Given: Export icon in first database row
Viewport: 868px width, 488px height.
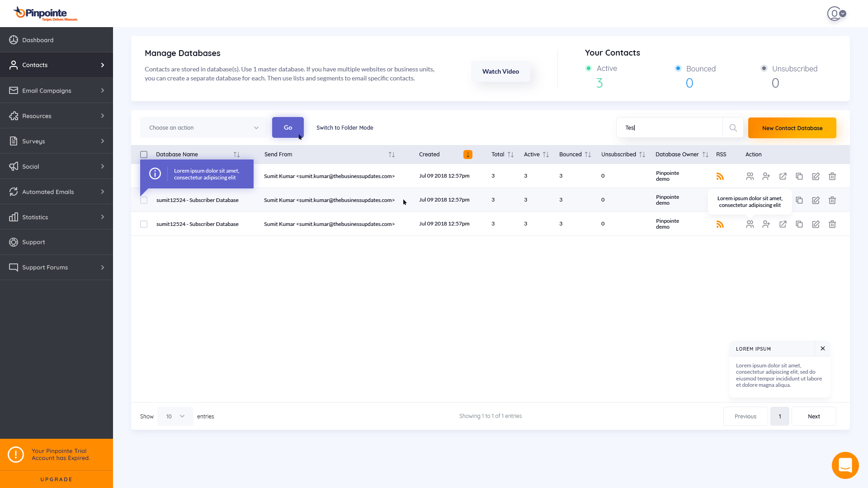Looking at the screenshot, I should pos(783,176).
